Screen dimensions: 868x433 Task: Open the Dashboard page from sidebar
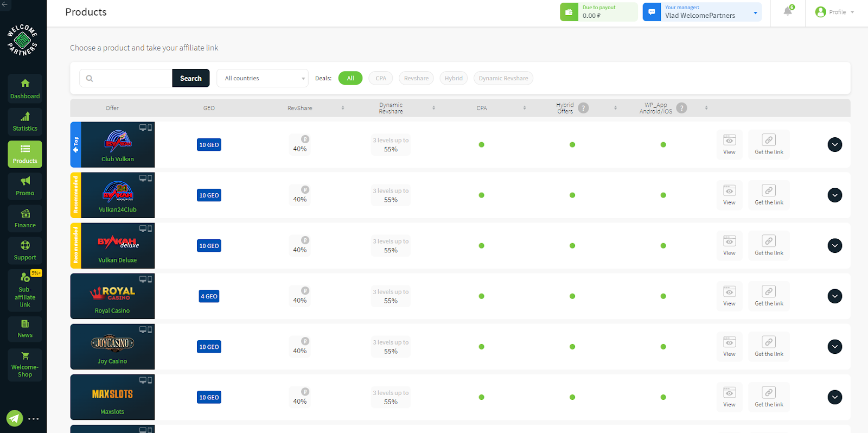[x=25, y=88]
